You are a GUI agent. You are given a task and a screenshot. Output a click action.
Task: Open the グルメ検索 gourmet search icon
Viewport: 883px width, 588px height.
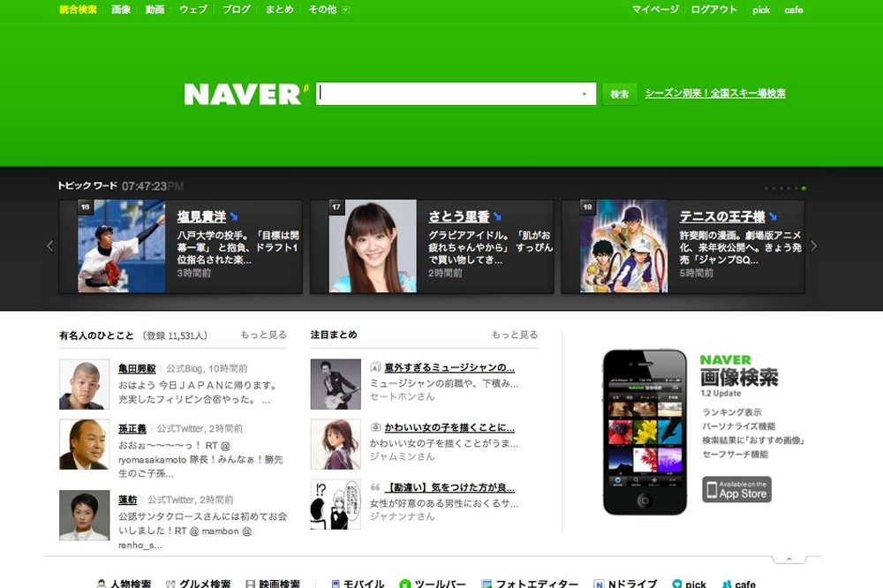tap(170, 584)
